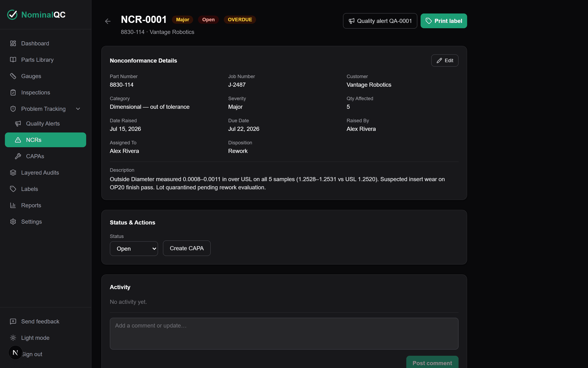Select Quality Alerts sub-item
This screenshot has width=588, height=368.
click(46, 124)
